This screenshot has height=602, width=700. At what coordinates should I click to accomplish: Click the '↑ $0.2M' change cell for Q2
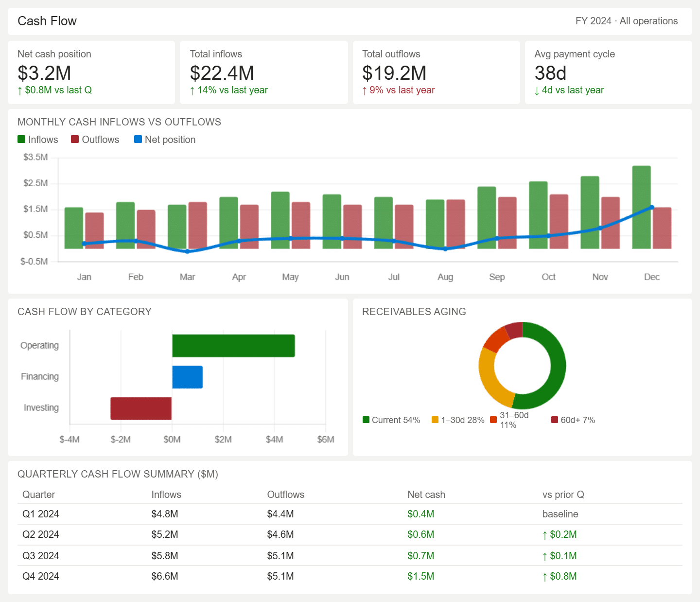(x=560, y=534)
